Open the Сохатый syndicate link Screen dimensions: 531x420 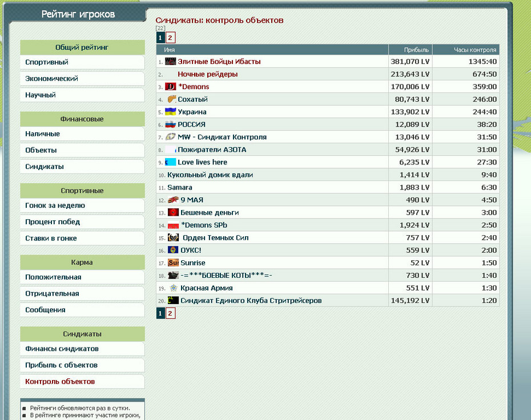pos(192,99)
